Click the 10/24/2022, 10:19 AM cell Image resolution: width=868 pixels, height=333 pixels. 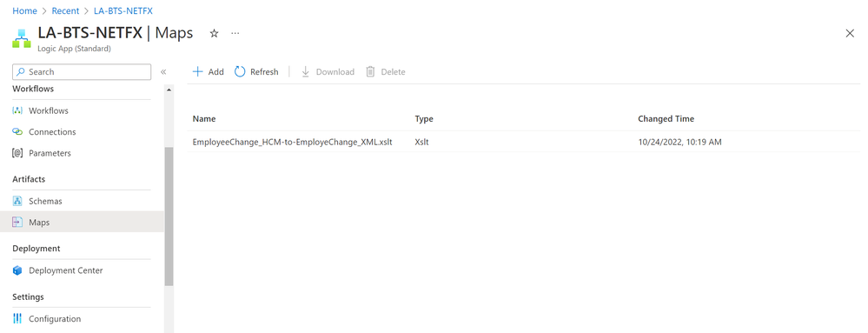679,142
